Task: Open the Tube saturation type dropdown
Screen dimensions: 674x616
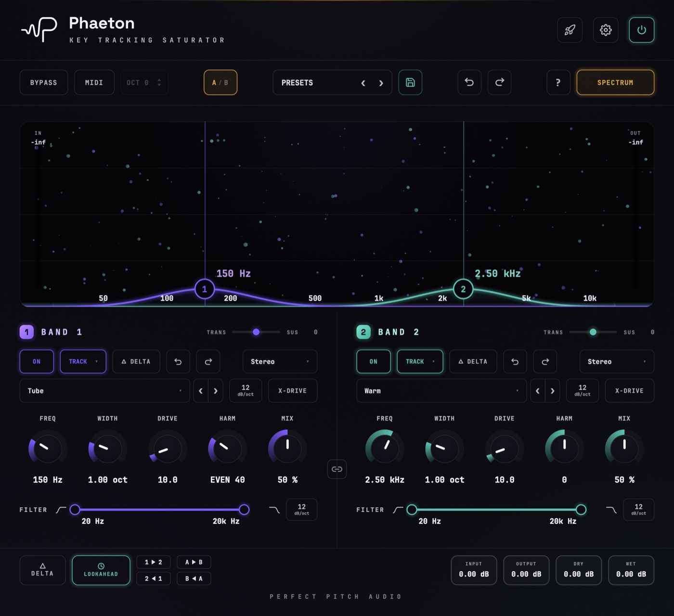Action: pos(104,391)
